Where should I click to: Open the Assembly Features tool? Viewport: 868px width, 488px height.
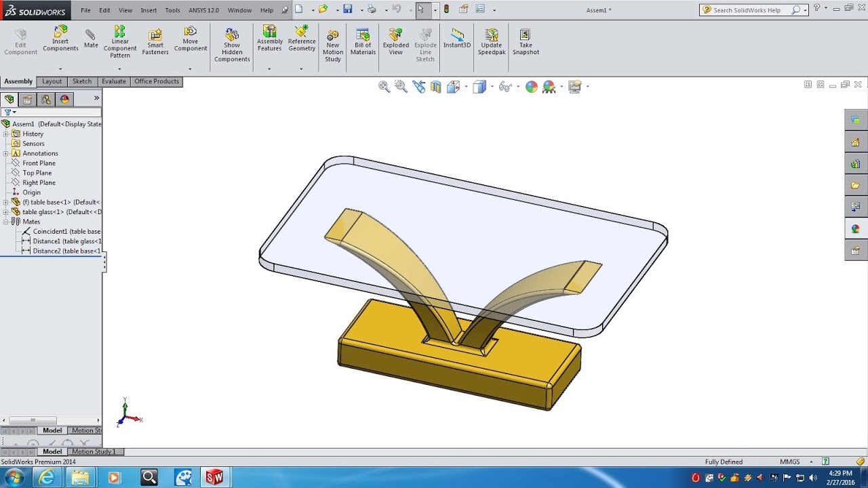[x=269, y=39]
